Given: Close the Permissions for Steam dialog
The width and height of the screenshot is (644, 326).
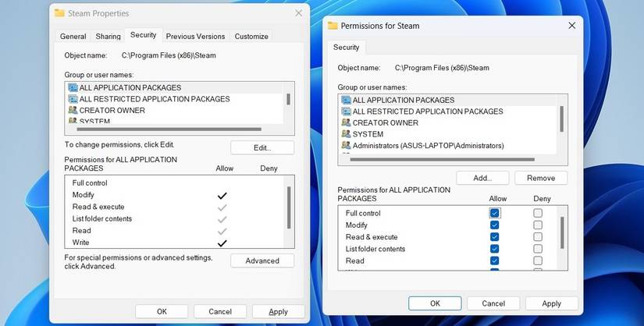Looking at the screenshot, I should 571,26.
